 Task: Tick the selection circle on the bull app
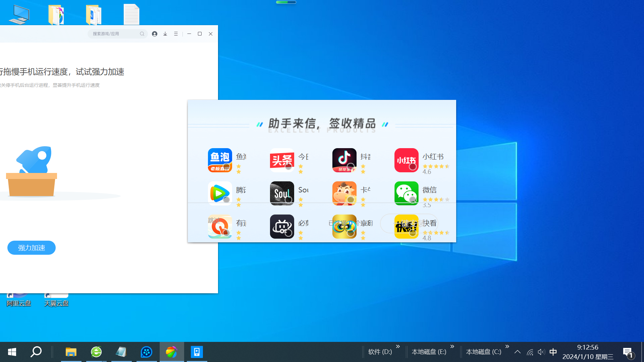351,200
